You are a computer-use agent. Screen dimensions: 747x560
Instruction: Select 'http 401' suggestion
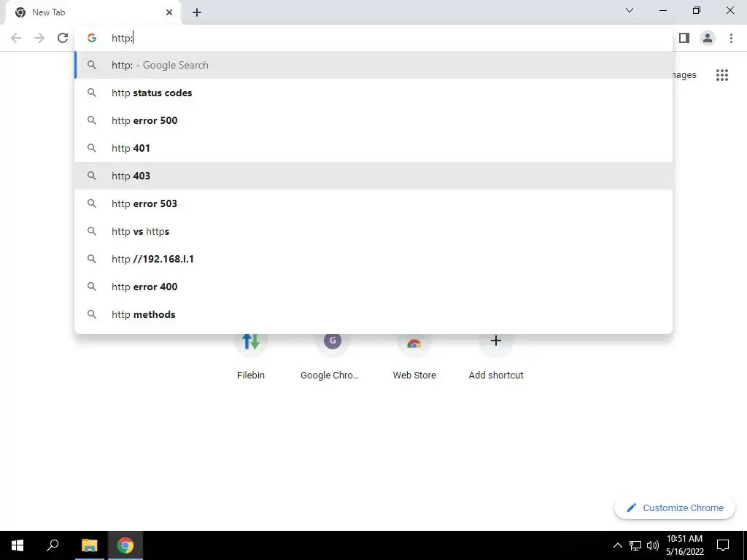tap(373, 148)
